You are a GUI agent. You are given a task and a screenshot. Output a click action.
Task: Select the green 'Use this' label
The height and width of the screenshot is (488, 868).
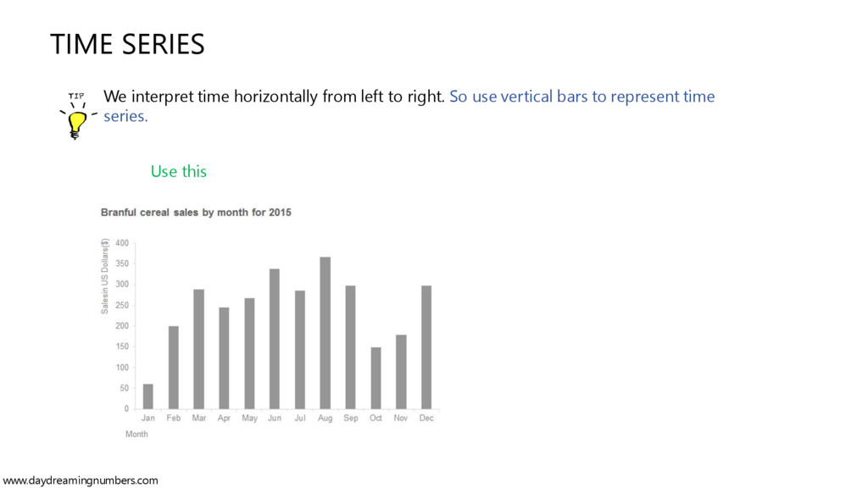(x=178, y=171)
